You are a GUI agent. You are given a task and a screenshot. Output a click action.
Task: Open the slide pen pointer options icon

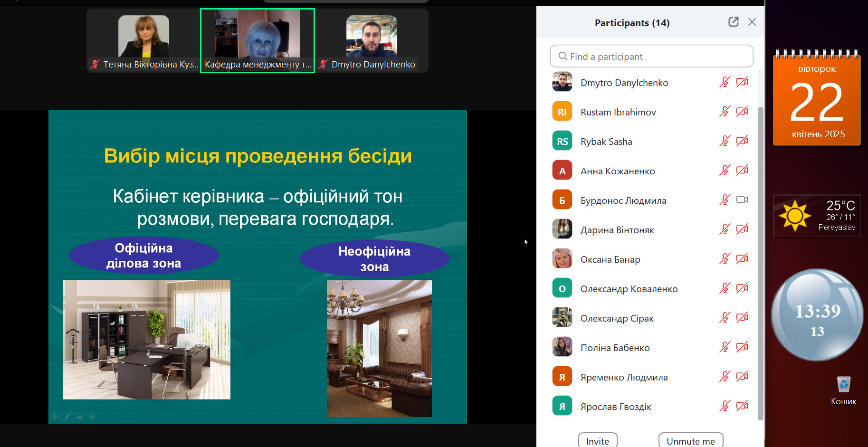click(x=67, y=416)
